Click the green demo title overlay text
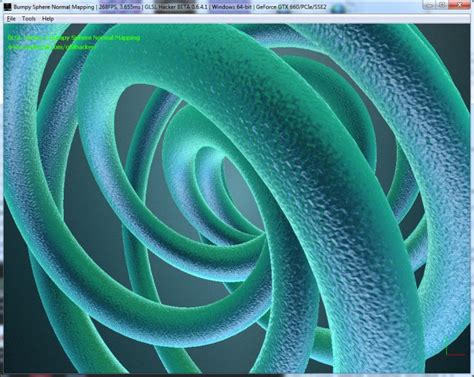Image resolution: width=474 pixels, height=377 pixels. click(74, 38)
